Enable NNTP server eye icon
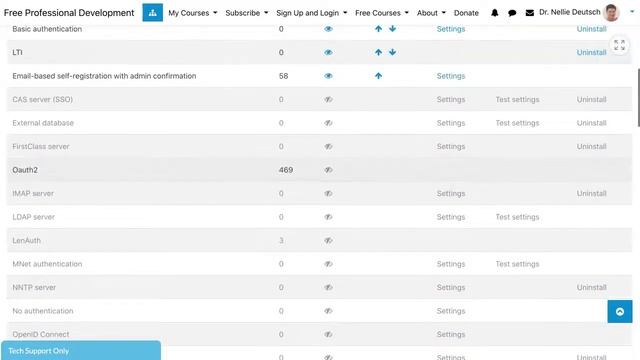This screenshot has height=360, width=640. click(328, 287)
